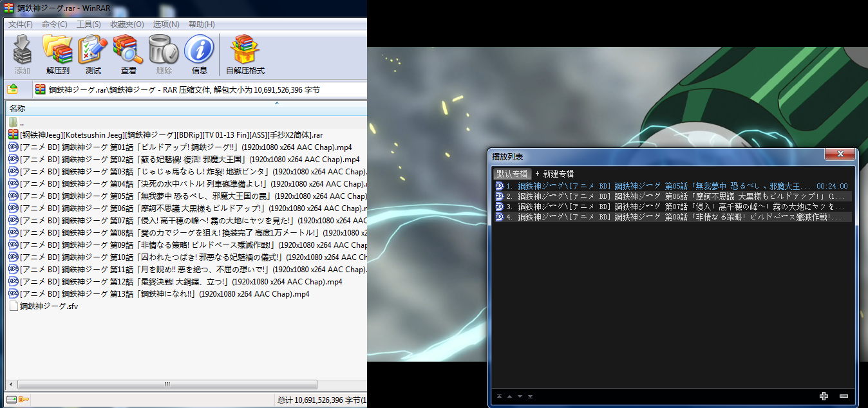Click move-down arrow icon in playlist
868x408 pixels.
[520, 396]
